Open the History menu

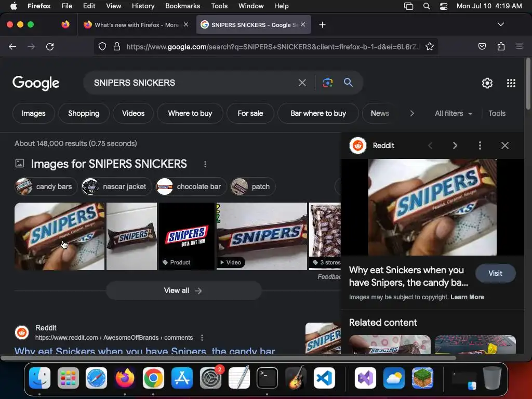143,6
